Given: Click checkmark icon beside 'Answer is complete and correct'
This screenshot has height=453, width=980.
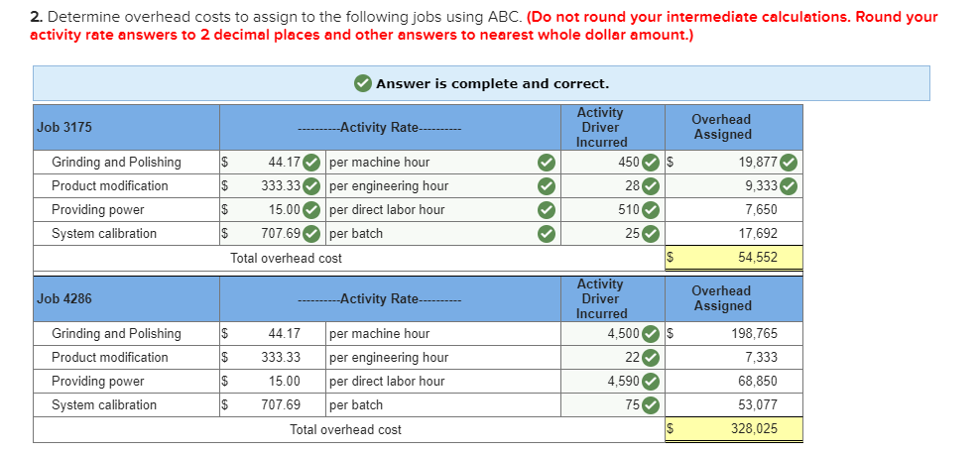Looking at the screenshot, I should click(x=362, y=83).
